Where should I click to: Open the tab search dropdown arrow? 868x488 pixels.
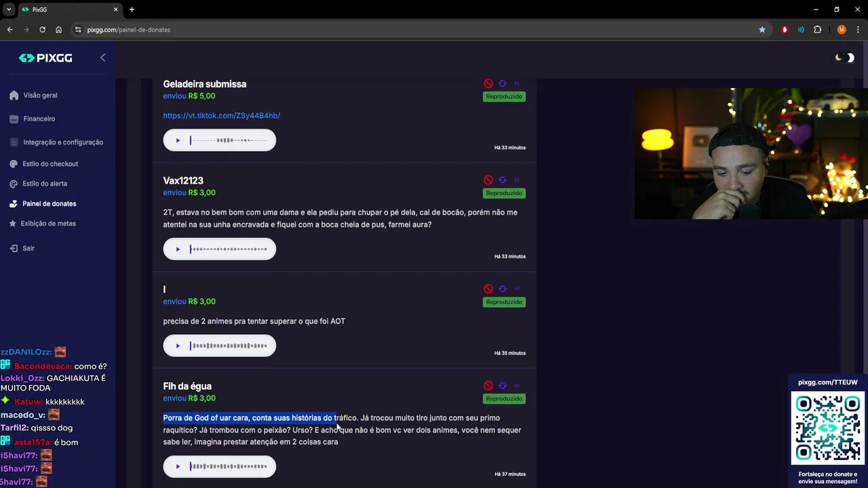point(8,9)
